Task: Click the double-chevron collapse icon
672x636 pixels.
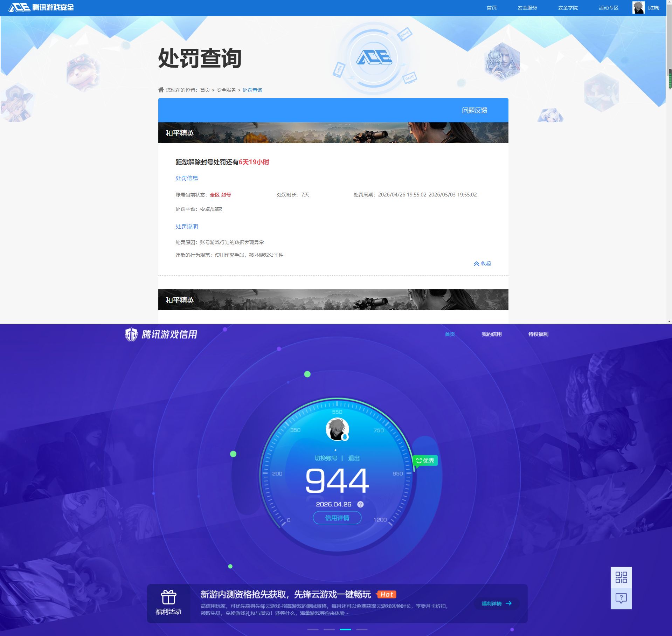Action: [476, 264]
